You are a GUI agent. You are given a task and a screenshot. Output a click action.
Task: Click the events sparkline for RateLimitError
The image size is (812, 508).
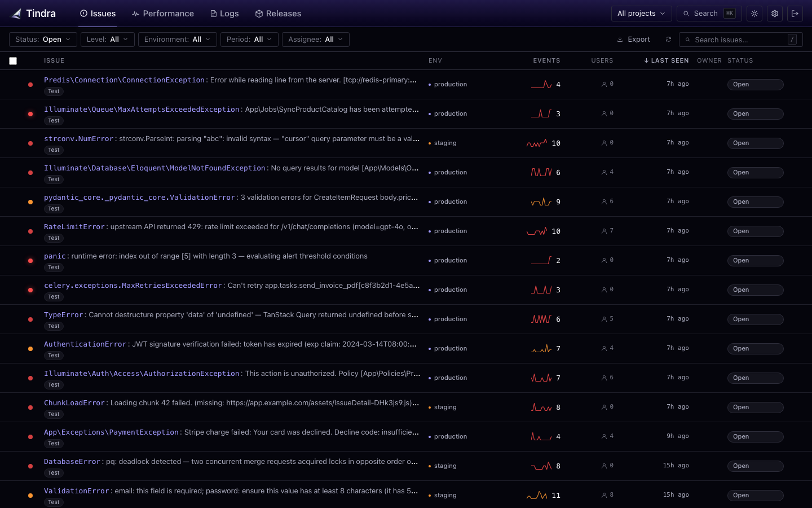tap(537, 231)
